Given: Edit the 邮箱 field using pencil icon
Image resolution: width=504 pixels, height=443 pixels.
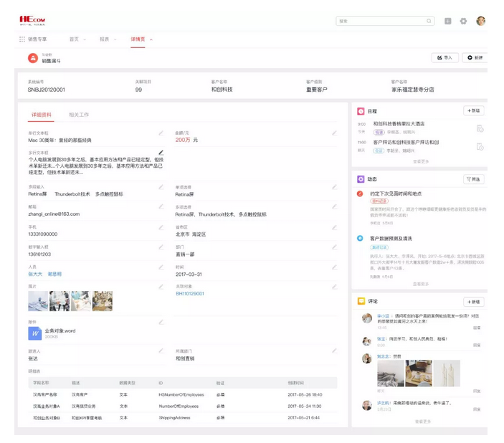Looking at the screenshot, I should [x=161, y=207].
